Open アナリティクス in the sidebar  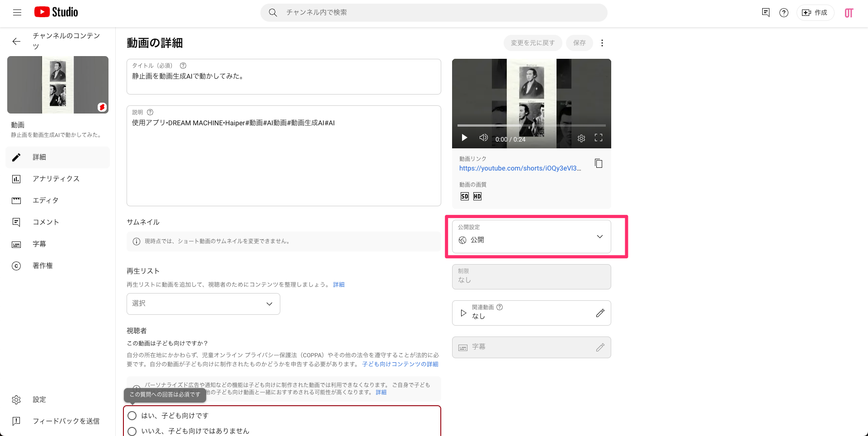click(56, 179)
